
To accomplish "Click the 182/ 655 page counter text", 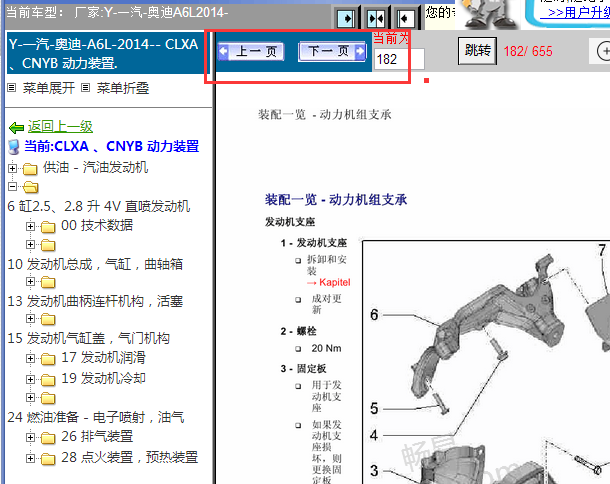I will pyautogui.click(x=528, y=51).
